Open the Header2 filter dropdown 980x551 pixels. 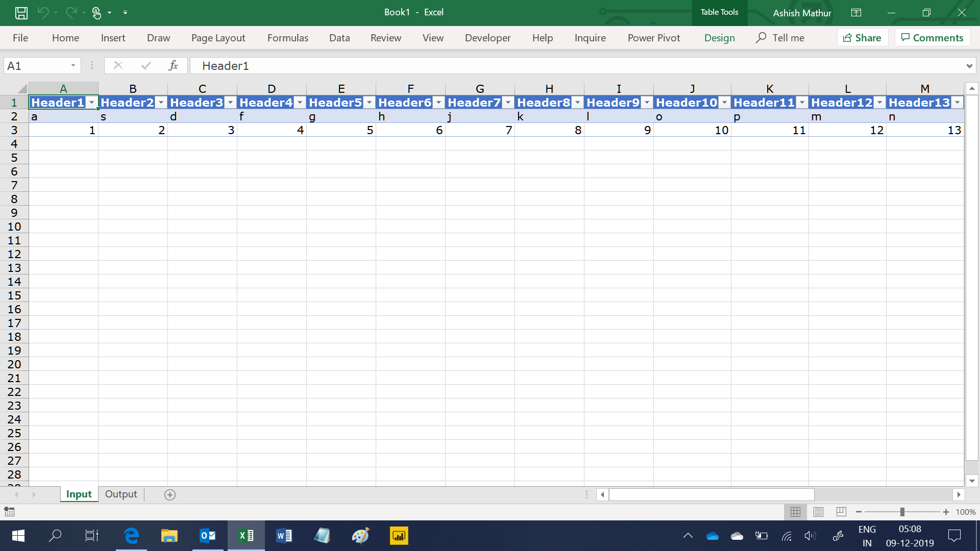(161, 103)
